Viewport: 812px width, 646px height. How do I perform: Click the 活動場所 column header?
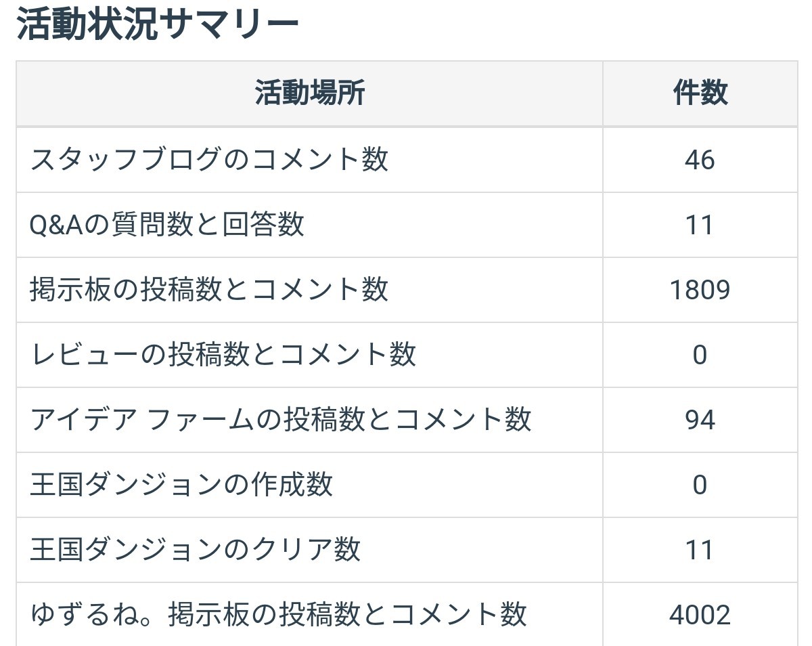[309, 93]
